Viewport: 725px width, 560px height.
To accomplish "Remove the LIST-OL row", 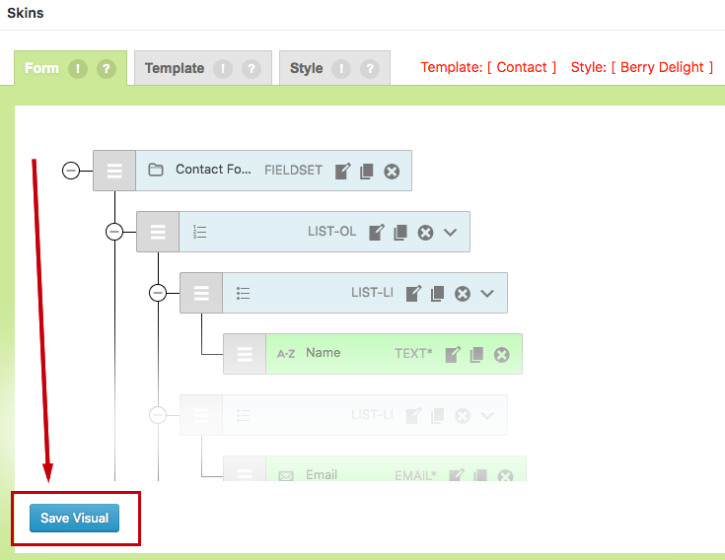I will pos(425,232).
